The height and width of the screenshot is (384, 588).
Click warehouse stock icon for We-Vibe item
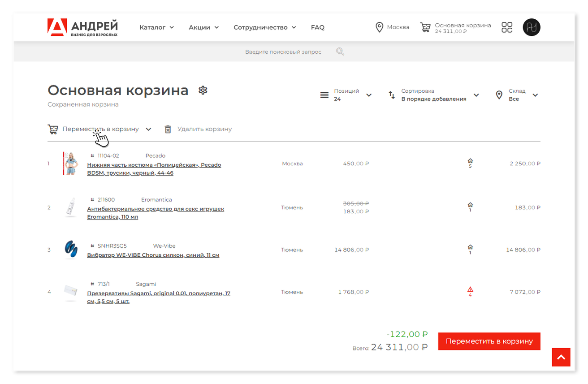click(470, 247)
